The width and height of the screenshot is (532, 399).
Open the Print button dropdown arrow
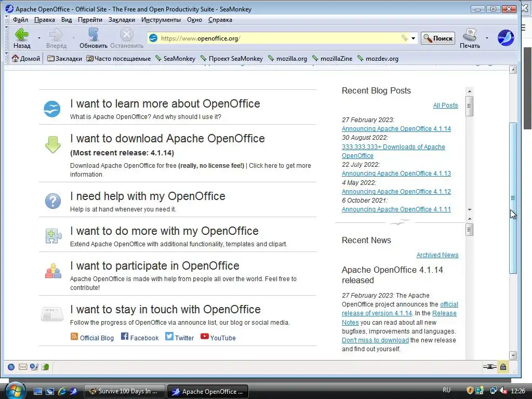point(487,38)
